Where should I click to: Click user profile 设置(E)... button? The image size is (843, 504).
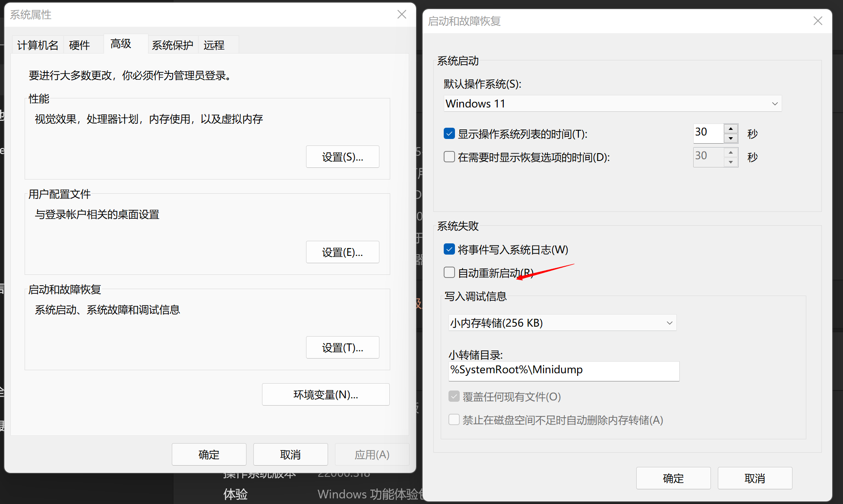pyautogui.click(x=342, y=252)
